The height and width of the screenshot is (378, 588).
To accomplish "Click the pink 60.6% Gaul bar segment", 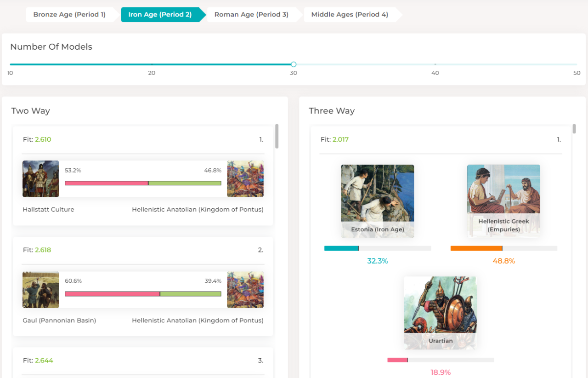I will pos(113,294).
